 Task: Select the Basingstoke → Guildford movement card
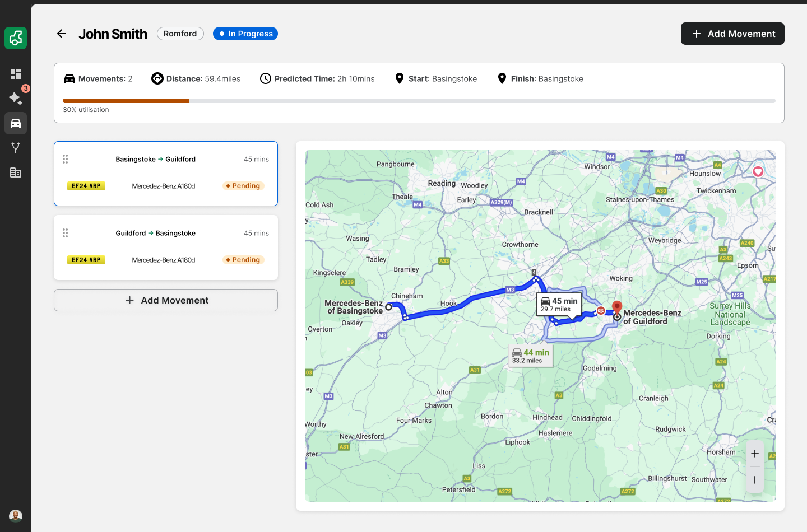[x=166, y=174]
